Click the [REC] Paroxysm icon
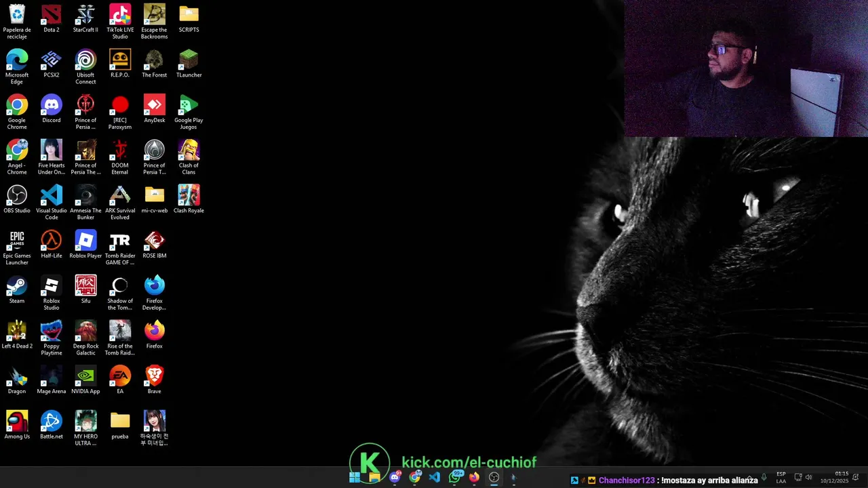 120,113
